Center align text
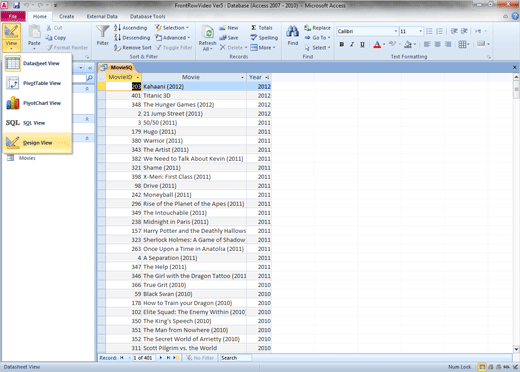 (x=437, y=44)
